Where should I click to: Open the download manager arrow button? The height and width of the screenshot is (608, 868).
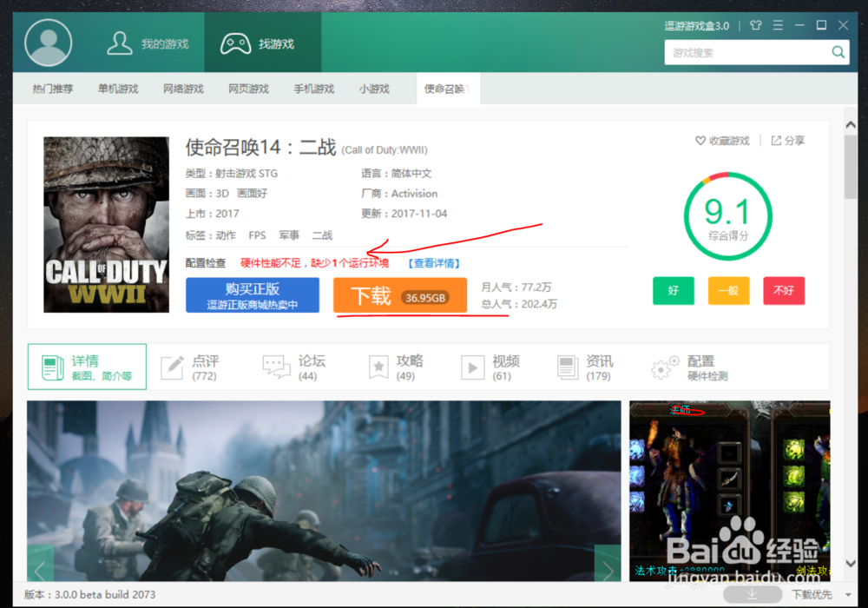pos(753,594)
